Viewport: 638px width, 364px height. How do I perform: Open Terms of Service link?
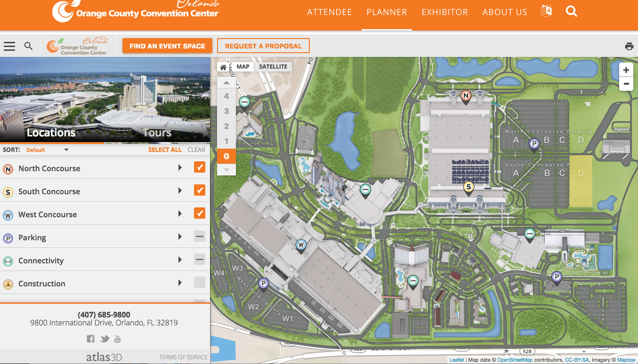coord(183,357)
